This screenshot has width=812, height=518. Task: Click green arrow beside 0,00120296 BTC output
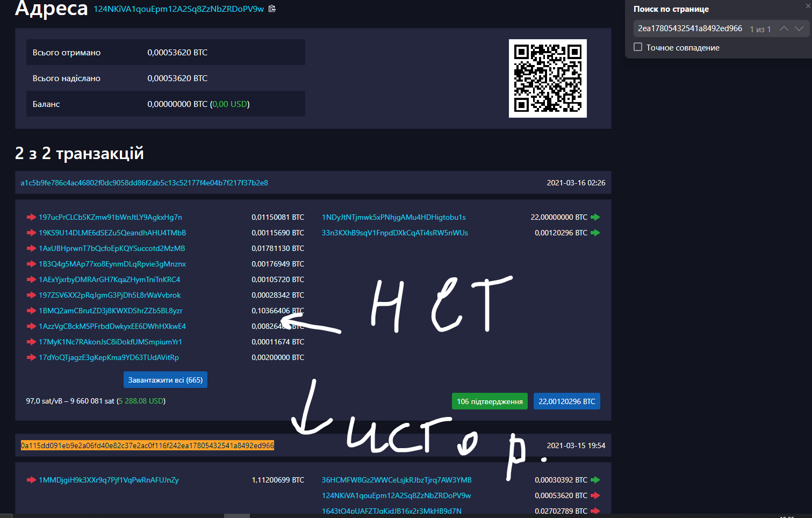click(x=595, y=233)
